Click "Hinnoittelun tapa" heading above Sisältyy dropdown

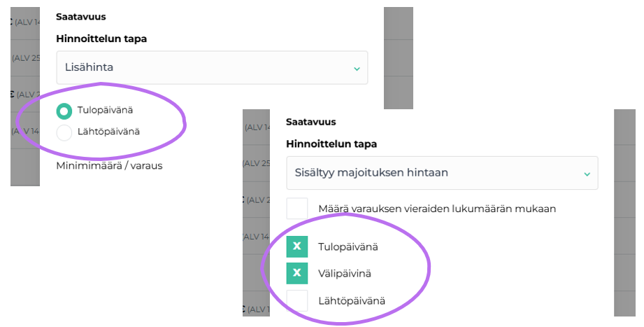(331, 144)
